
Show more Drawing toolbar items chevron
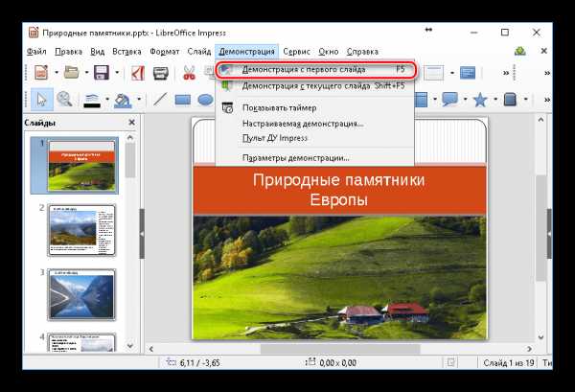[x=547, y=100]
